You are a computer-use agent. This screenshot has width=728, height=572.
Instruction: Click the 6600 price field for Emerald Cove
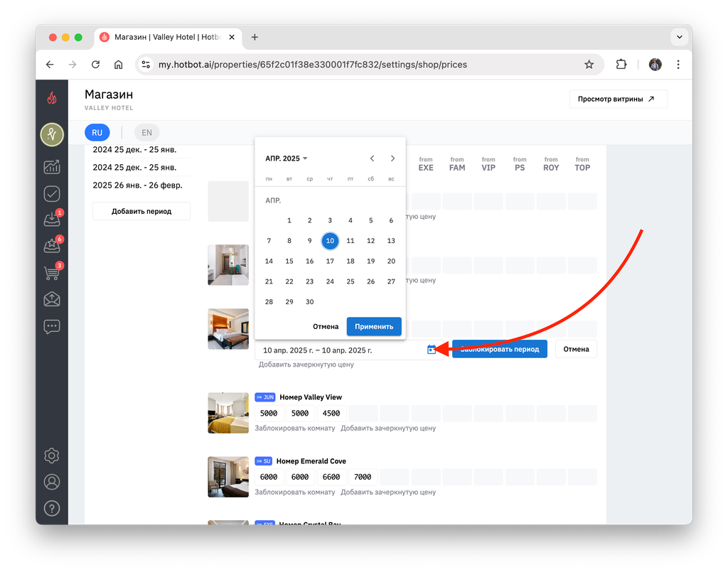pos(331,477)
